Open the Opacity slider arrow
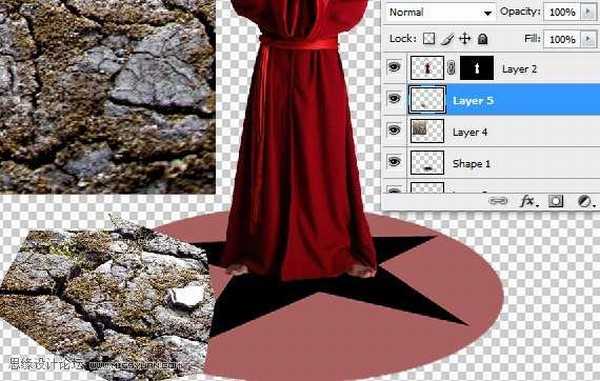Screen dimensions: 600x381 point(588,12)
